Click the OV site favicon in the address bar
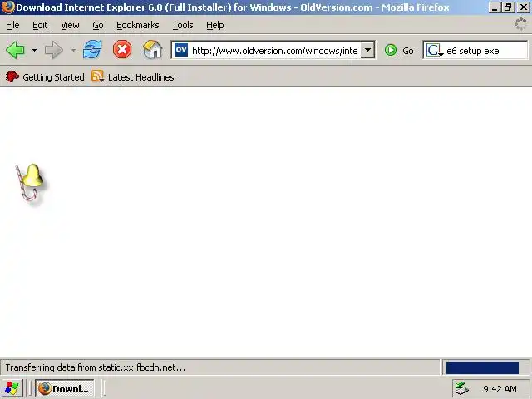 (x=181, y=50)
